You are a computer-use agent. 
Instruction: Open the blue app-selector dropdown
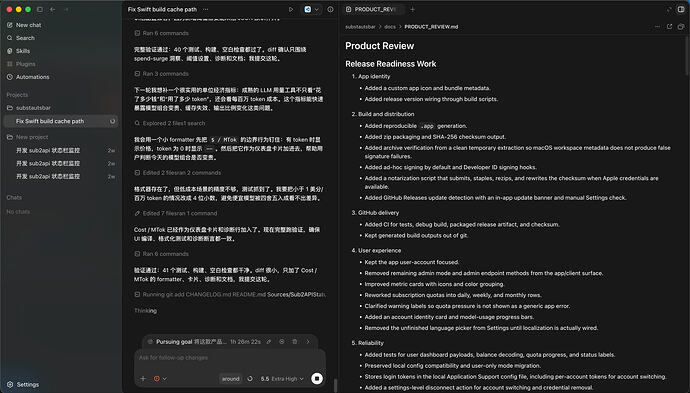point(311,9)
